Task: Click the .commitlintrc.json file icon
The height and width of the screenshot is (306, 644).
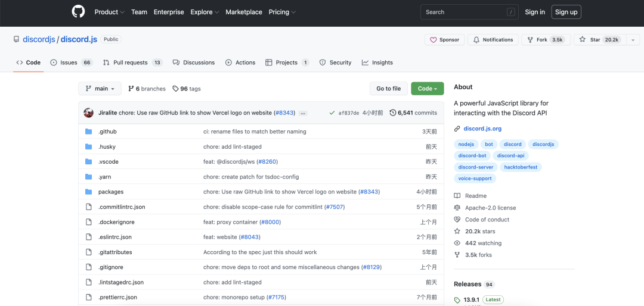Action: [x=88, y=207]
